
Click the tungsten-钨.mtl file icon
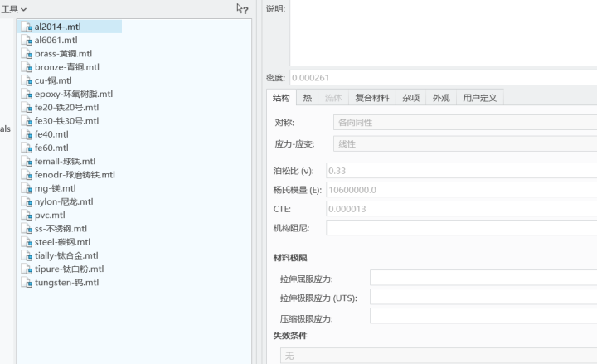[27, 283]
